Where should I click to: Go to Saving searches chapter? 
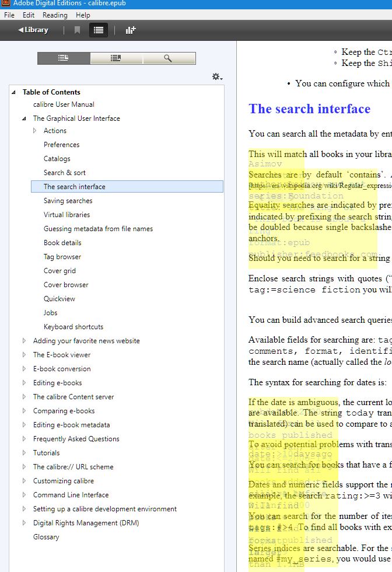68,201
